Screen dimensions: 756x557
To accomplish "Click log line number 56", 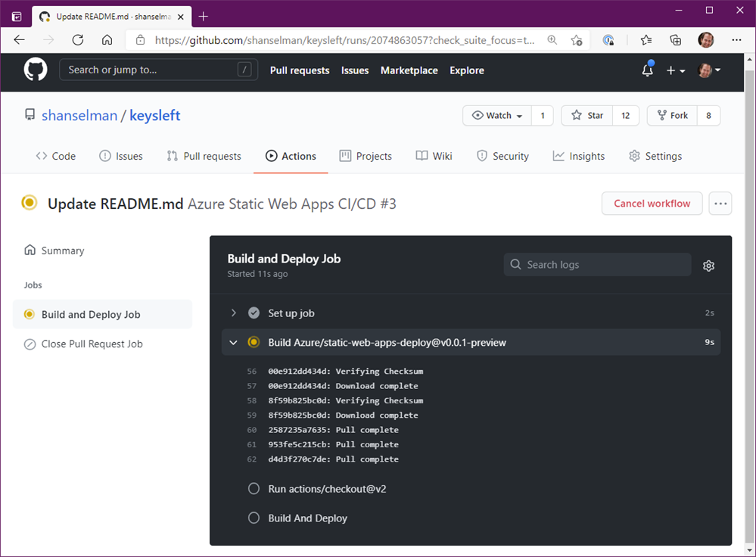I will point(252,372).
